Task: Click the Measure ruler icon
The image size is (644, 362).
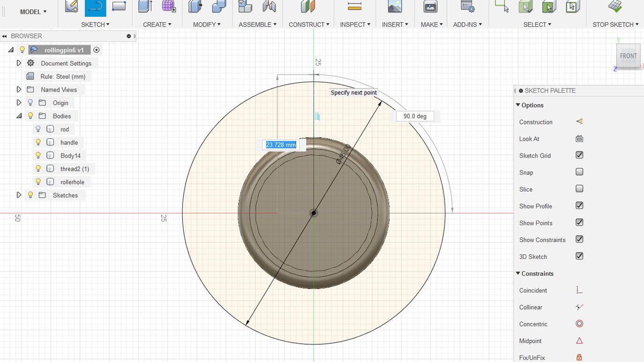Action: 355,7
